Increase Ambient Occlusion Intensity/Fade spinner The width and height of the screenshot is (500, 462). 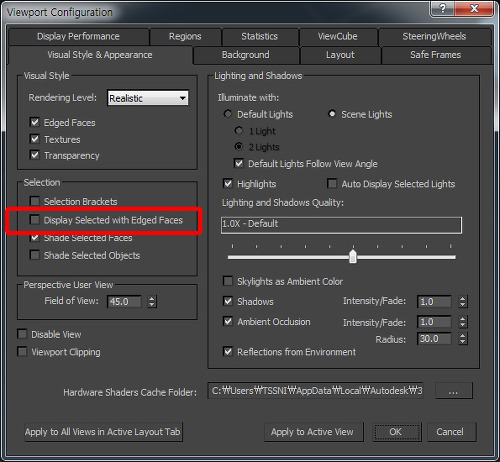click(x=463, y=319)
